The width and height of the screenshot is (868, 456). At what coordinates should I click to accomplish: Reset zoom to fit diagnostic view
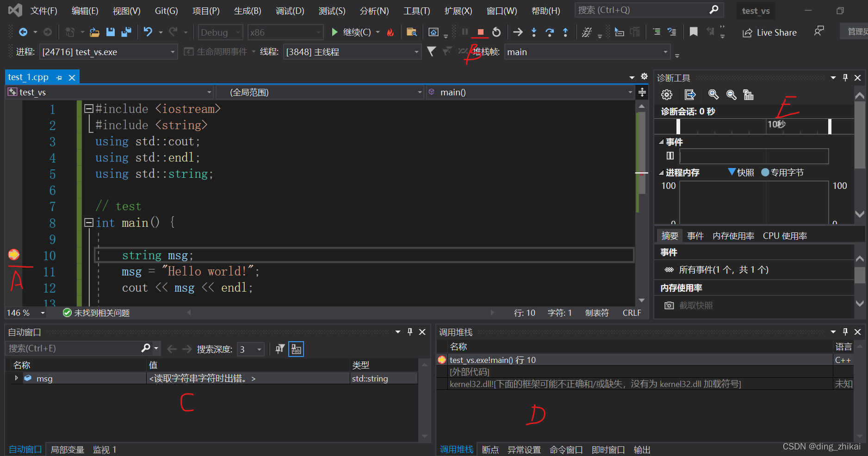748,95
